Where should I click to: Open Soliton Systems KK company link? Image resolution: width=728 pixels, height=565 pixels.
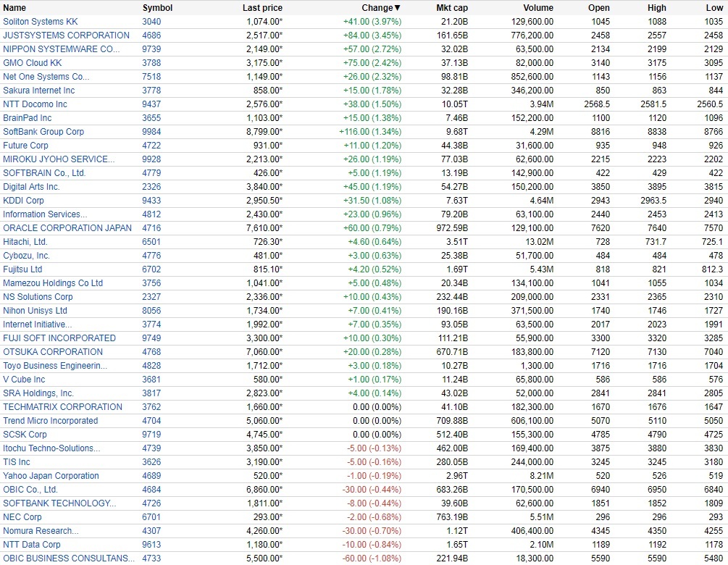point(40,22)
